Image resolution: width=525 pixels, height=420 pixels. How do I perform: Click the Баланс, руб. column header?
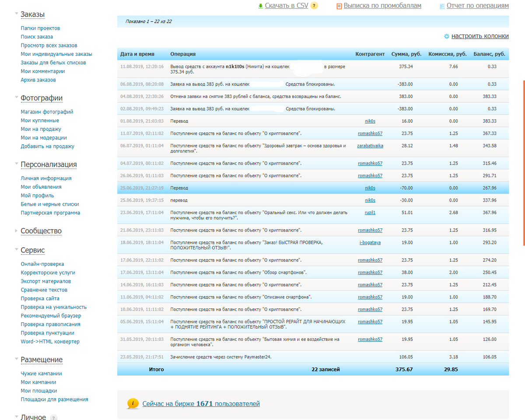pos(489,54)
